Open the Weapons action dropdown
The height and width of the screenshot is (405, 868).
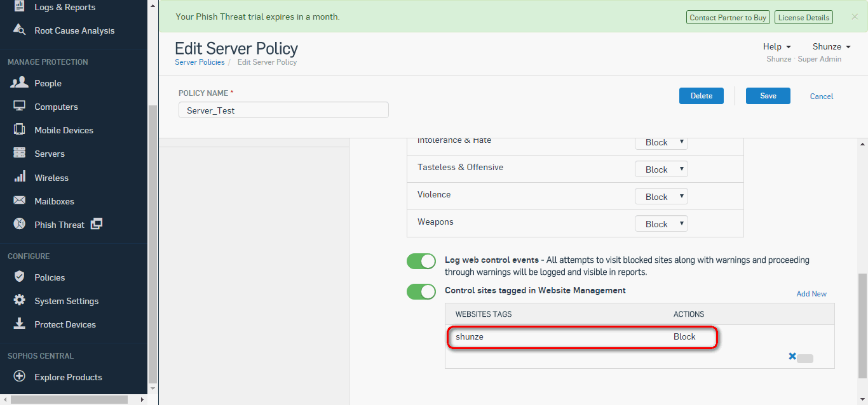point(661,224)
